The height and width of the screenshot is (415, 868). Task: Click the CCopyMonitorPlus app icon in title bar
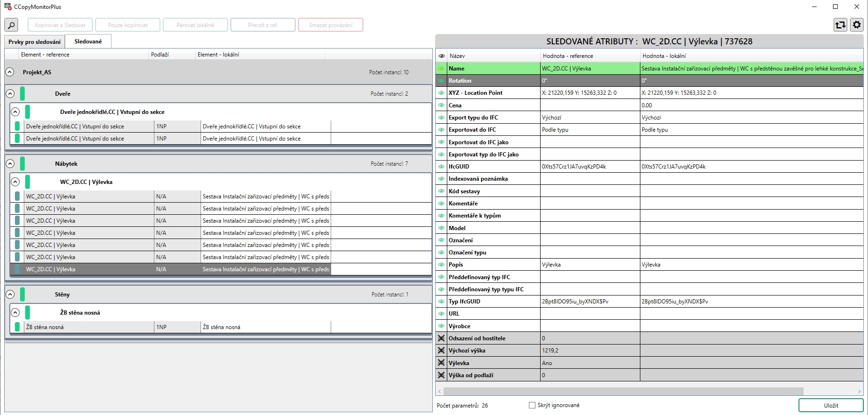(7, 7)
